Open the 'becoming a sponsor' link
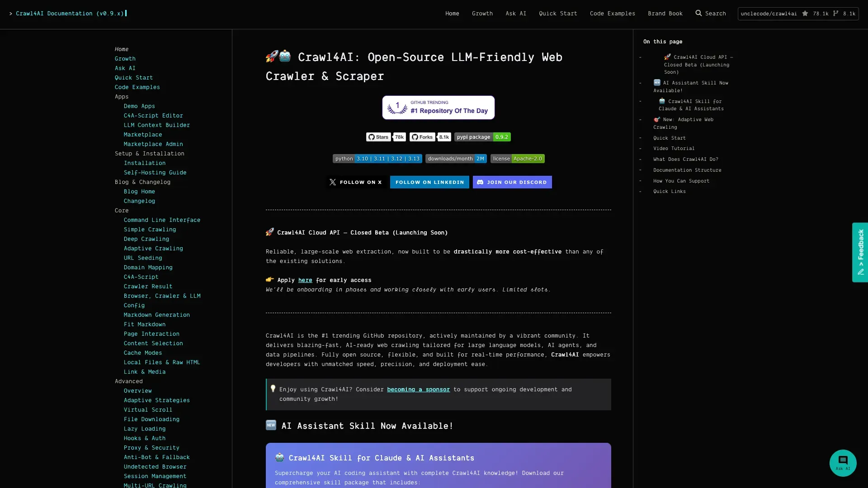This screenshot has height=488, width=868. click(x=418, y=389)
